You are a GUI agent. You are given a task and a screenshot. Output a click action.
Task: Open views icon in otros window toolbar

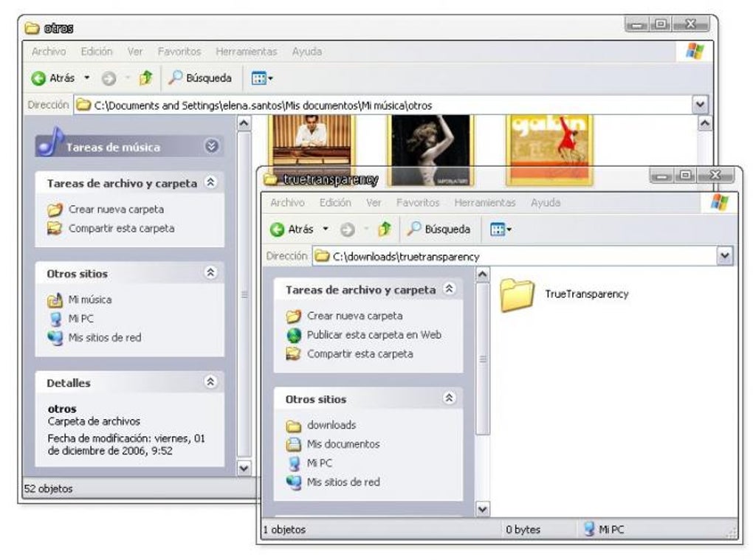click(x=258, y=78)
